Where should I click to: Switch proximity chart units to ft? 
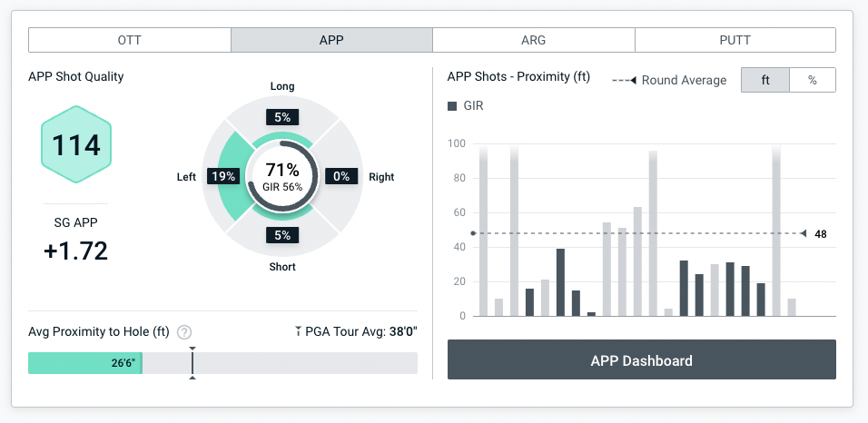(x=765, y=80)
